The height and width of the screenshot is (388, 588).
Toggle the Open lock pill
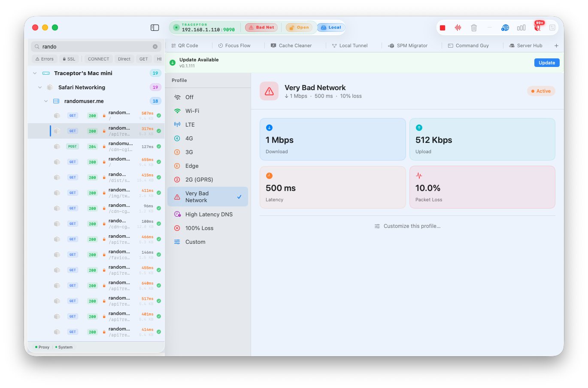point(299,27)
